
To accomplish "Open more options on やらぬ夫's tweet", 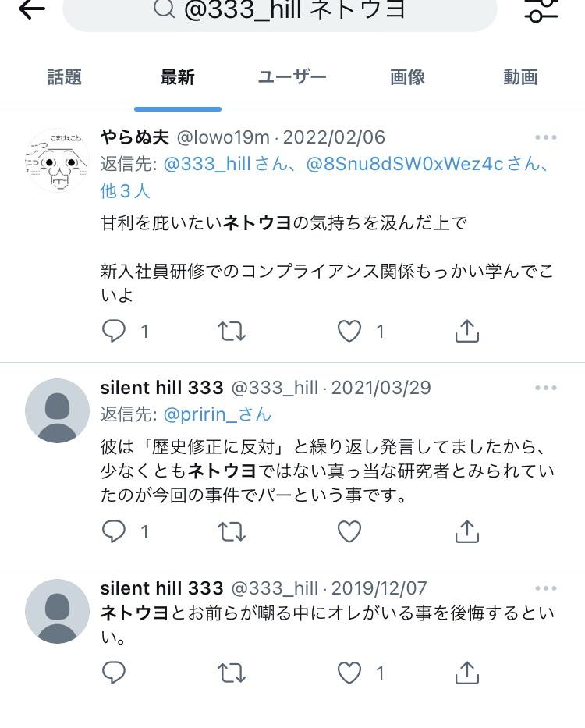I will [x=545, y=137].
